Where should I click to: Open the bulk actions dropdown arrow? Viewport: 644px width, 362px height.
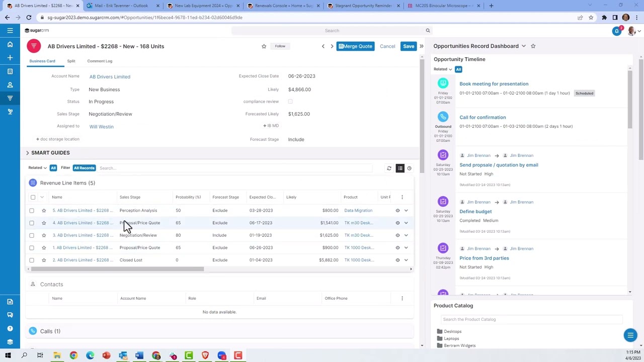(42, 197)
